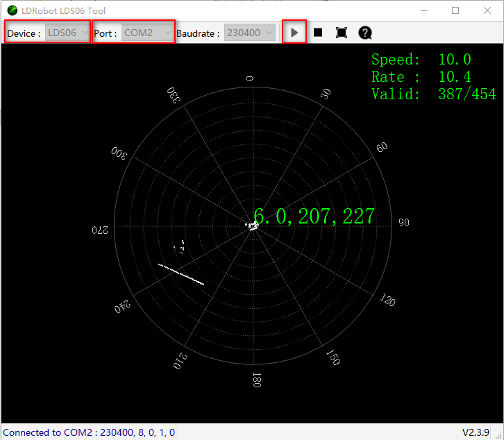This screenshot has width=504, height=440.
Task: Click the 120 degree label on plot
Action: click(x=387, y=300)
